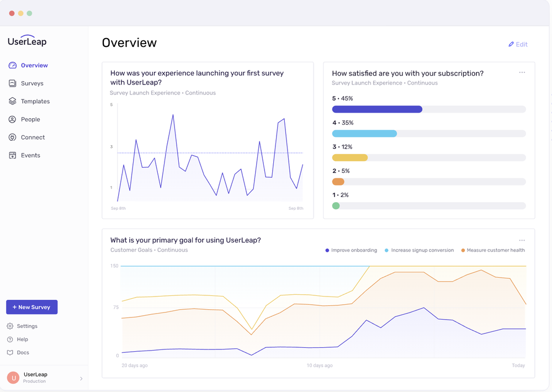Click the 'Today' axis label

[518, 365]
